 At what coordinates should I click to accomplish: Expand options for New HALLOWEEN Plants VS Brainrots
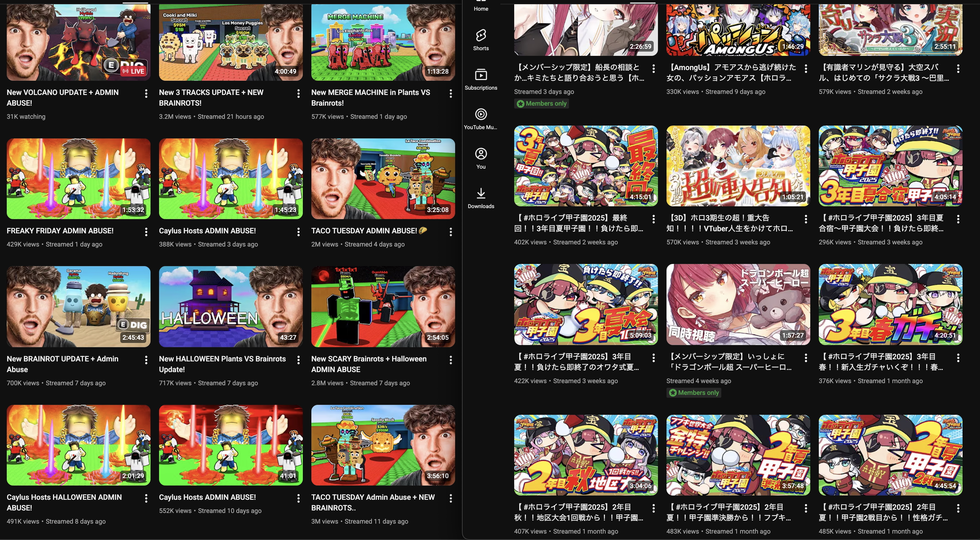pyautogui.click(x=298, y=360)
